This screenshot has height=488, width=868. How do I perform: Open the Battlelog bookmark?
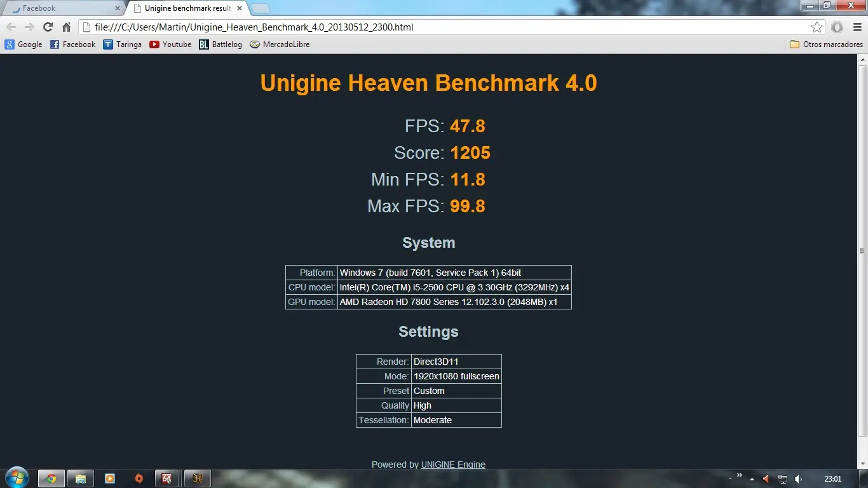pyautogui.click(x=220, y=44)
